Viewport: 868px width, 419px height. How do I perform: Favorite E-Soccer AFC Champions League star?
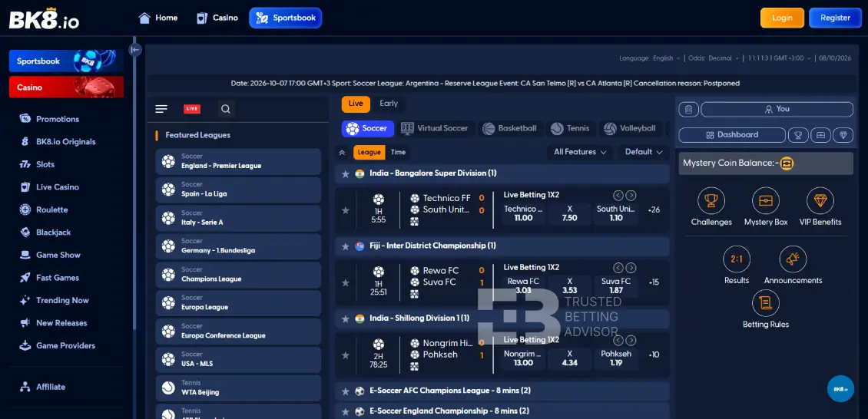[346, 391]
